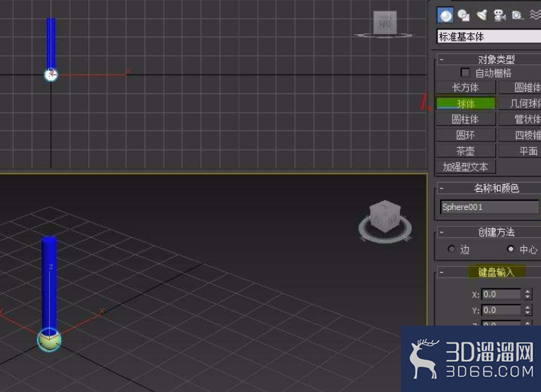
Task: Click the 圆柱体 cylinder button
Action: (x=465, y=119)
